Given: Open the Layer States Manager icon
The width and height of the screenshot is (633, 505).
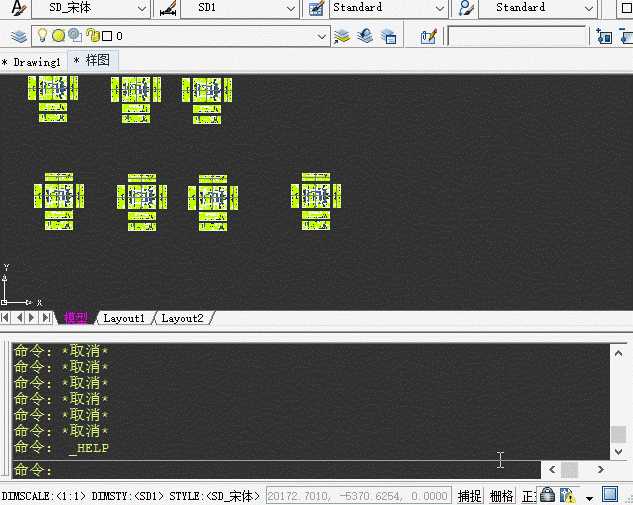Looking at the screenshot, I should [388, 36].
